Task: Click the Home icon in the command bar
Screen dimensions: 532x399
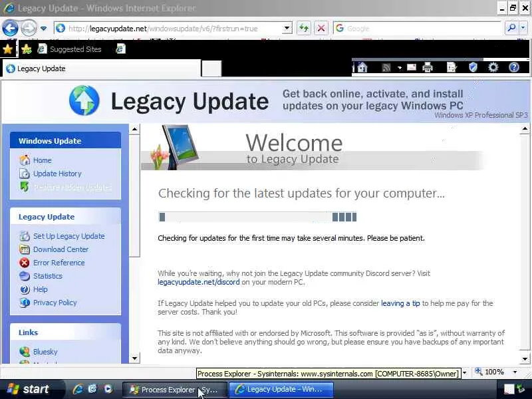Action: tap(362, 68)
